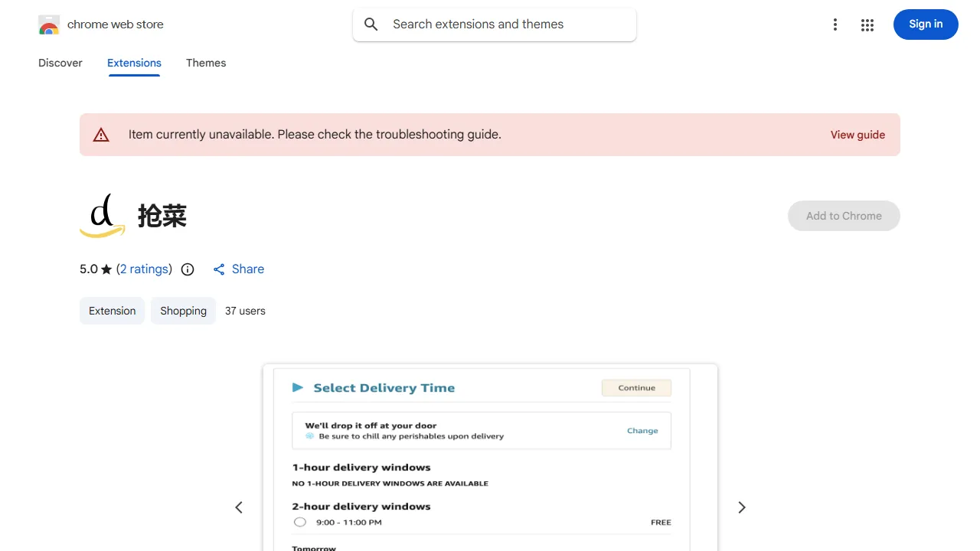Open the Google apps grid
The image size is (980, 551).
coord(867,24)
